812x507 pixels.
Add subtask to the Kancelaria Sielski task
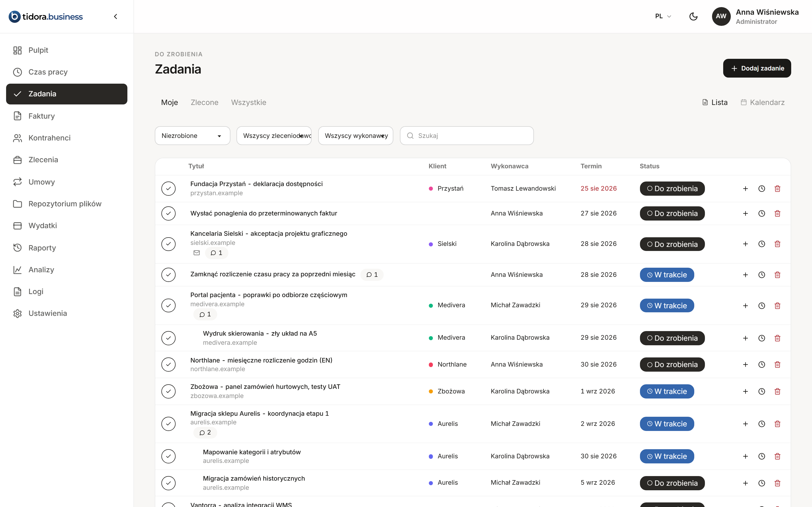pos(746,244)
